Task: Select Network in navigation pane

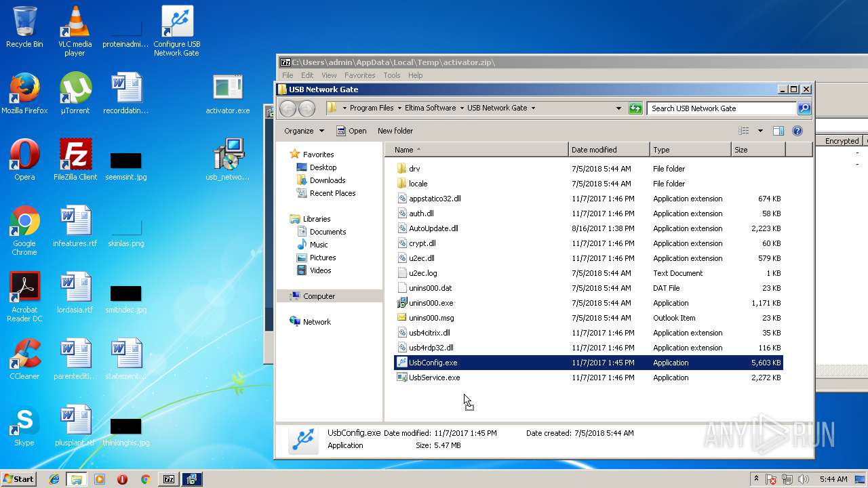Action: (x=317, y=322)
